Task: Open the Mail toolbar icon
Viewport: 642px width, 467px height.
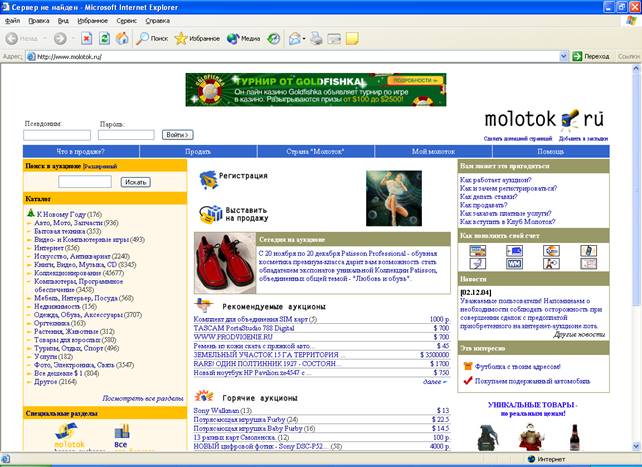Action: [295, 38]
